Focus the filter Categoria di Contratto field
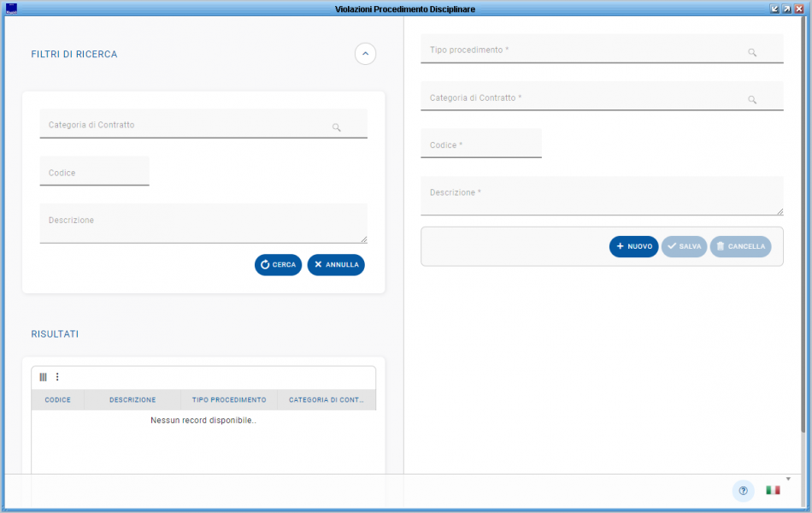 tap(203, 124)
